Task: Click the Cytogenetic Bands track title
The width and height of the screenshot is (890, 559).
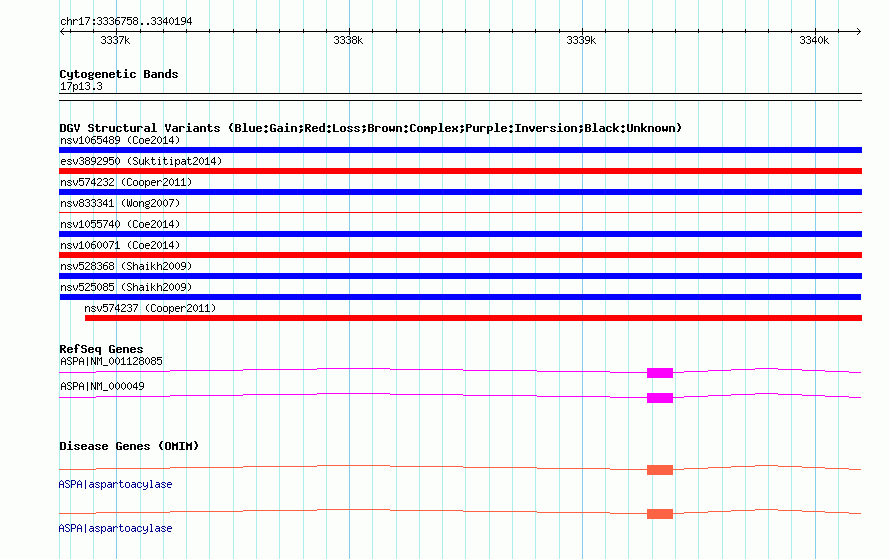Action: pyautogui.click(x=119, y=74)
